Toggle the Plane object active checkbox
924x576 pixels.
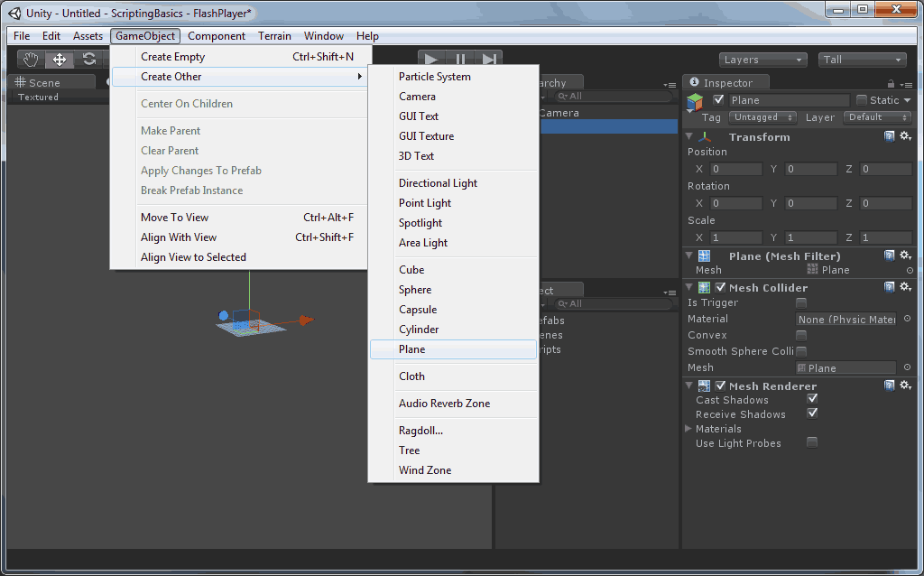point(718,99)
